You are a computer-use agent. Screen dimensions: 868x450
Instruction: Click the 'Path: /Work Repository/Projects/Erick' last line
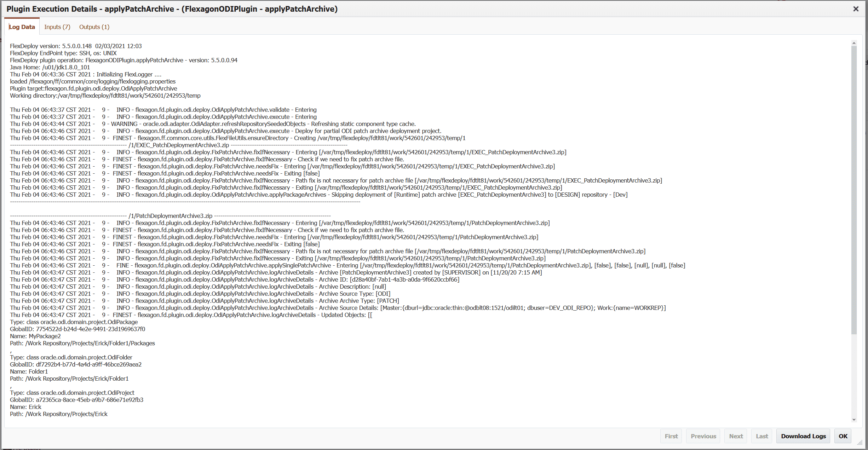coord(59,414)
